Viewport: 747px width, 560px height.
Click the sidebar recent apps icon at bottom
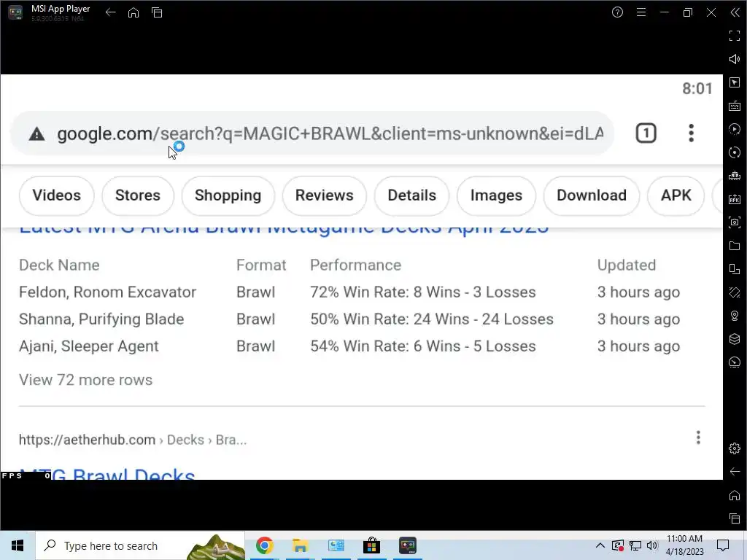[735, 518]
